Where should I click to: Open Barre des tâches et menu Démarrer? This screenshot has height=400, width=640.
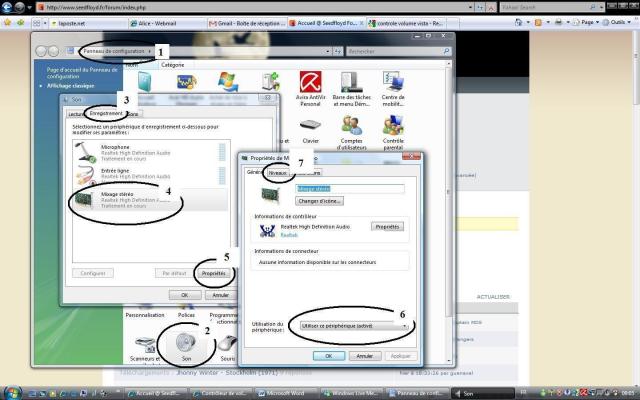click(x=351, y=86)
